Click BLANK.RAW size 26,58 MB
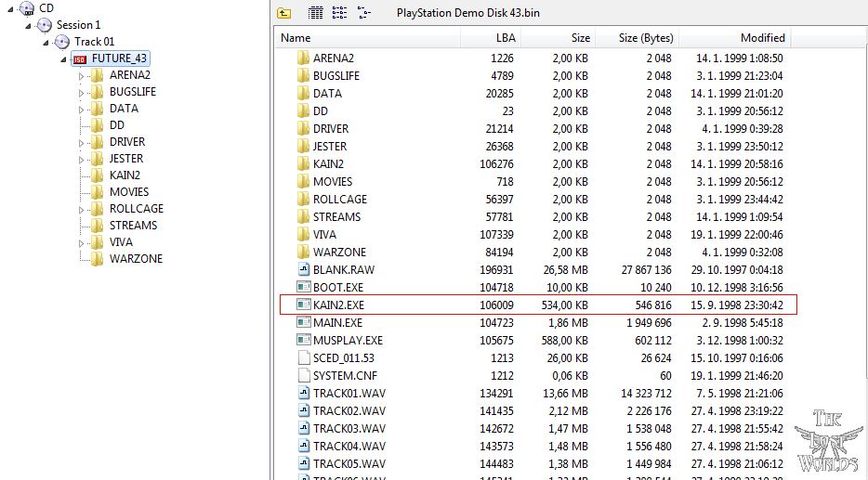 coord(566,270)
